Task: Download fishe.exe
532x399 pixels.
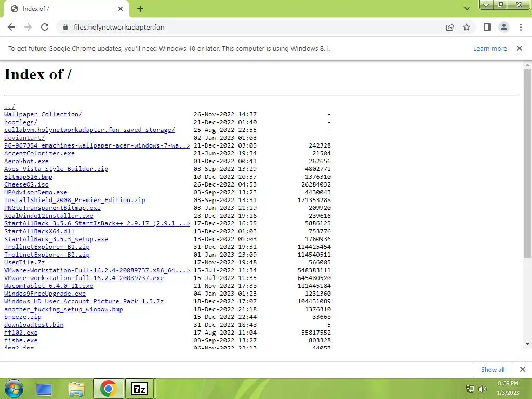Action: click(21, 341)
